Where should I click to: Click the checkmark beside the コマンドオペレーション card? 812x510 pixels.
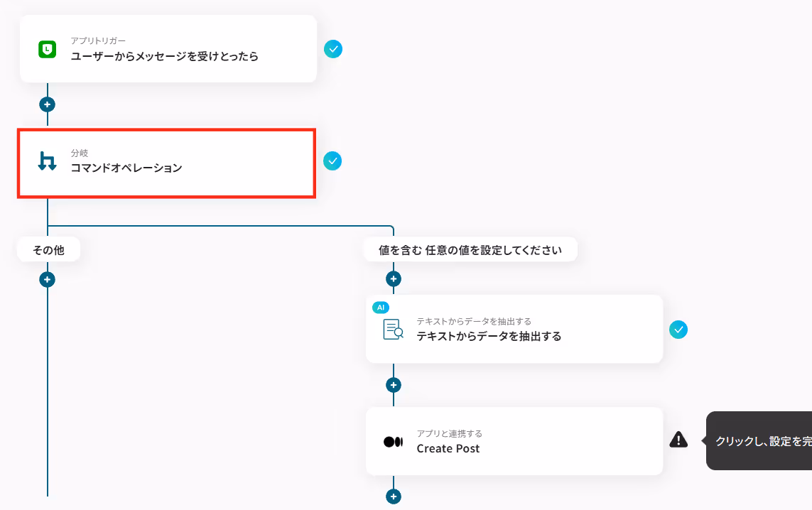pyautogui.click(x=332, y=161)
